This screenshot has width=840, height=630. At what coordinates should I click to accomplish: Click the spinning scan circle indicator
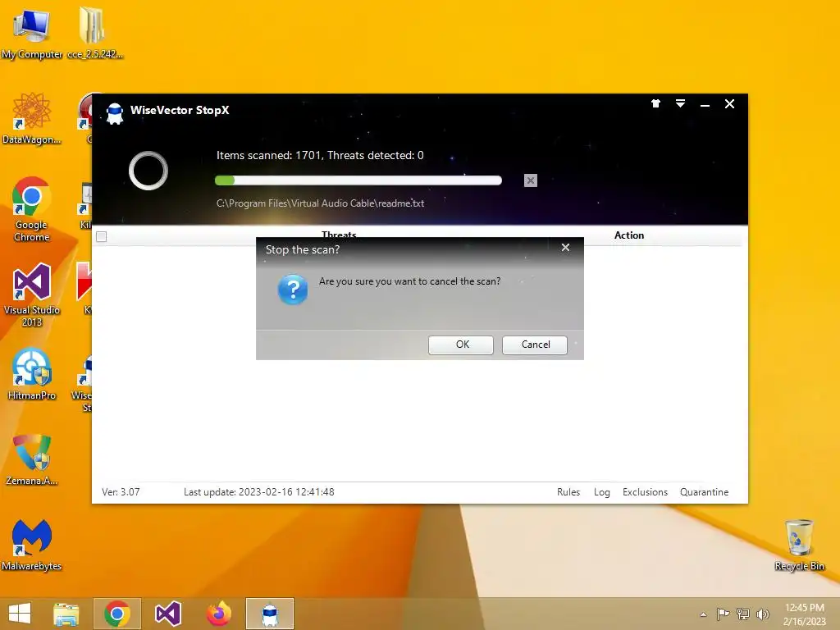coord(148,171)
